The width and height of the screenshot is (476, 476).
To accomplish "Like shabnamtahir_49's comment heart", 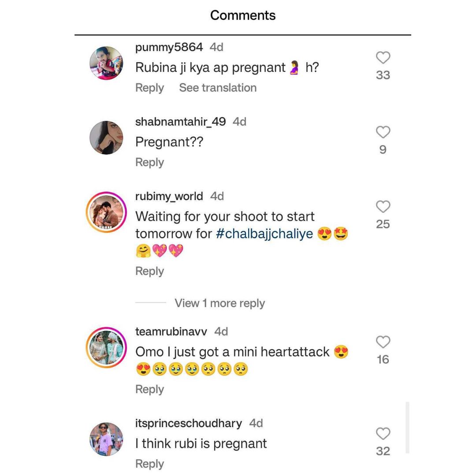I will 383,132.
